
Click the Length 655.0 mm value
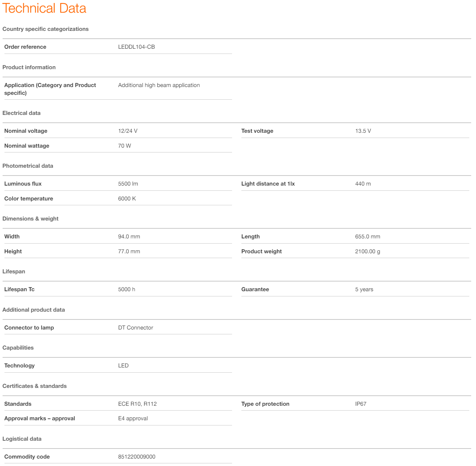pos(367,237)
